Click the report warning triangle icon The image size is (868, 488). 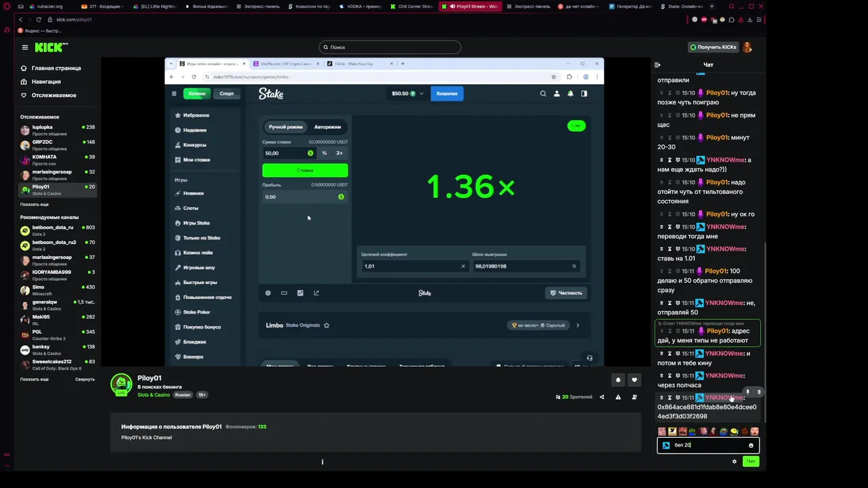[618, 397]
